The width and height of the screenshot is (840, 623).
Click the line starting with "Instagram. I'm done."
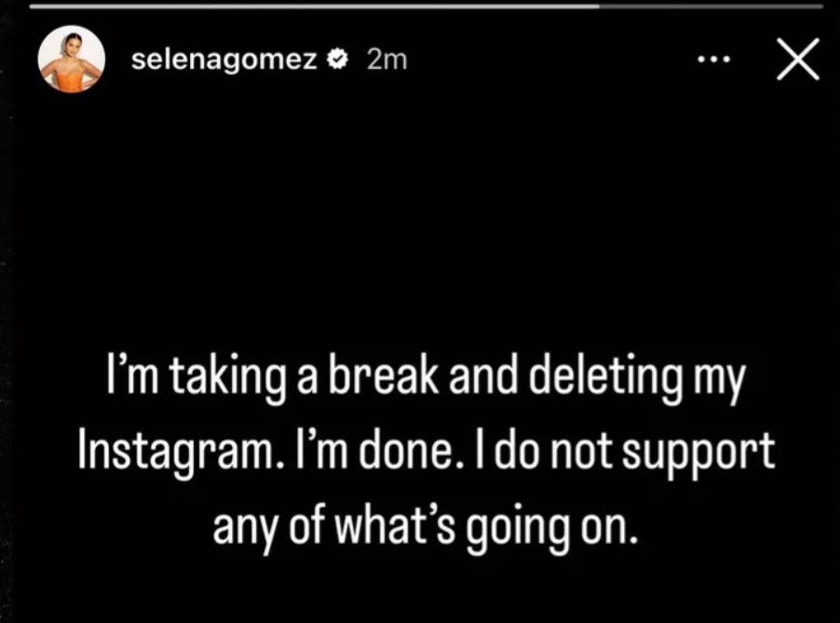coord(427,453)
